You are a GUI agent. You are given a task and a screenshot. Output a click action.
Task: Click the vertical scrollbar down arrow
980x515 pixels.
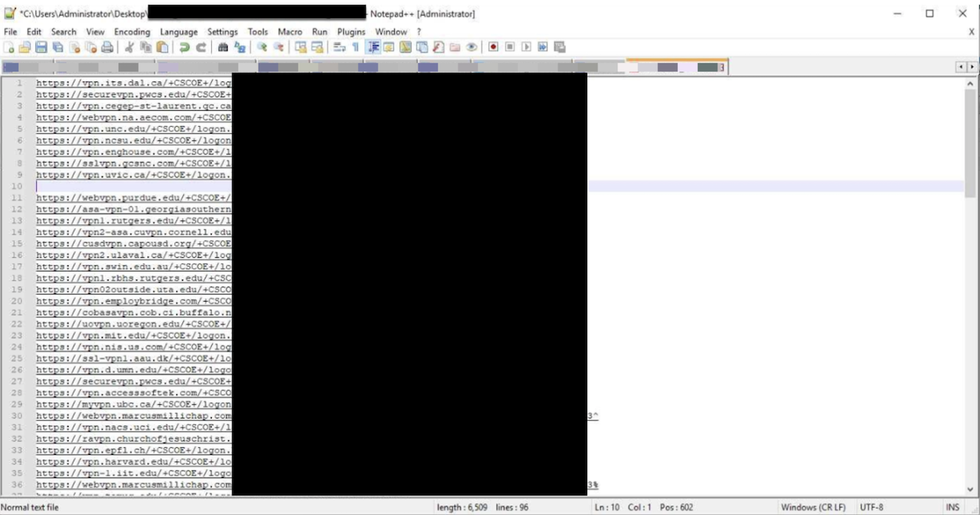tap(970, 489)
